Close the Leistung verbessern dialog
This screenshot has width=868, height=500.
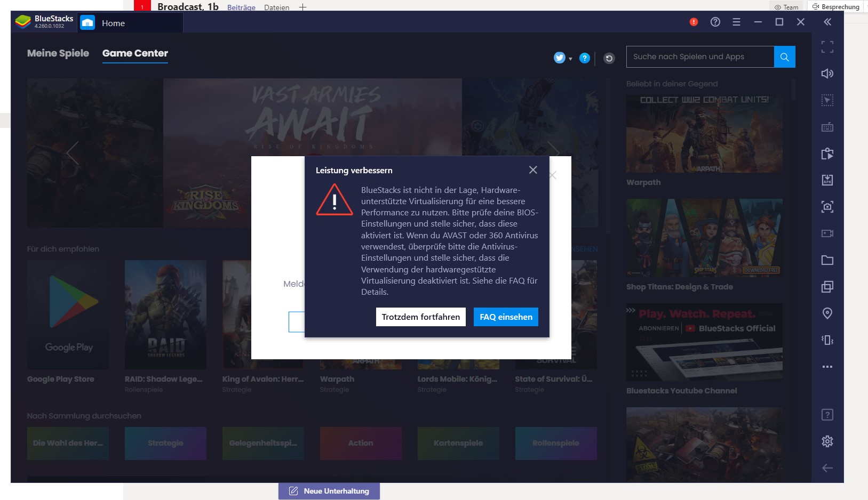pos(532,170)
